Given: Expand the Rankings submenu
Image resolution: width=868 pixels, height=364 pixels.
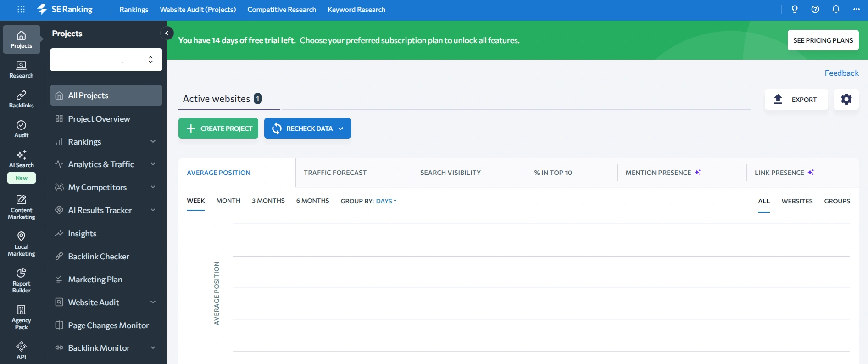Looking at the screenshot, I should [153, 141].
